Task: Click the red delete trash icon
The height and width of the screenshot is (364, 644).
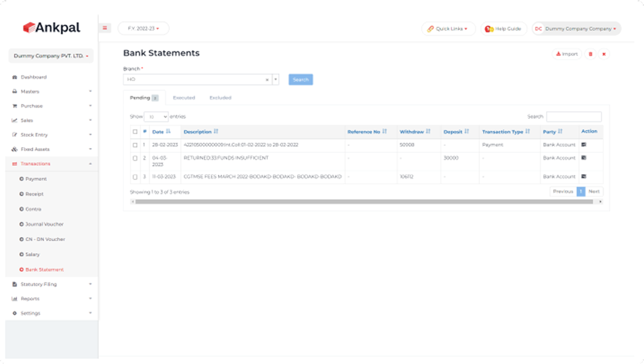Action: pos(590,54)
